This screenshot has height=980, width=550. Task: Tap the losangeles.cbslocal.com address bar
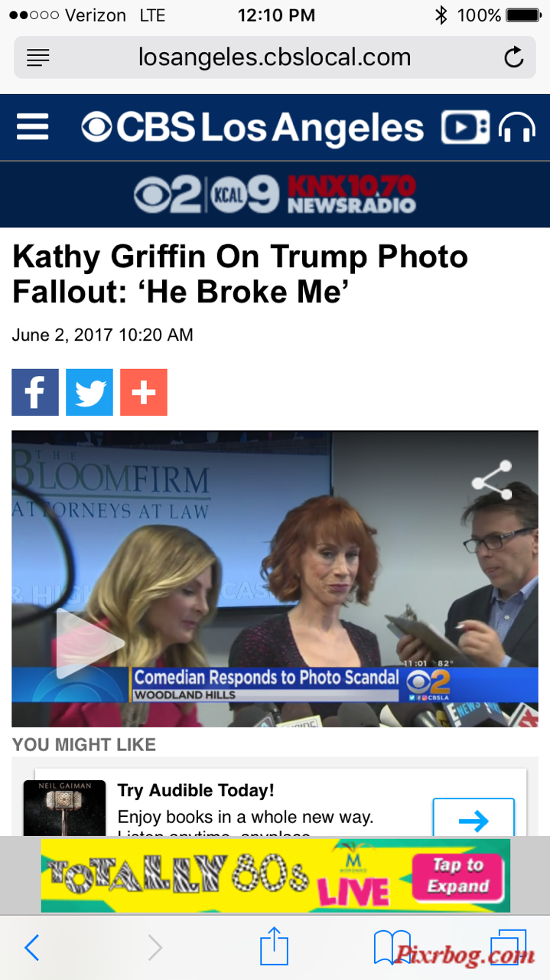point(275,57)
